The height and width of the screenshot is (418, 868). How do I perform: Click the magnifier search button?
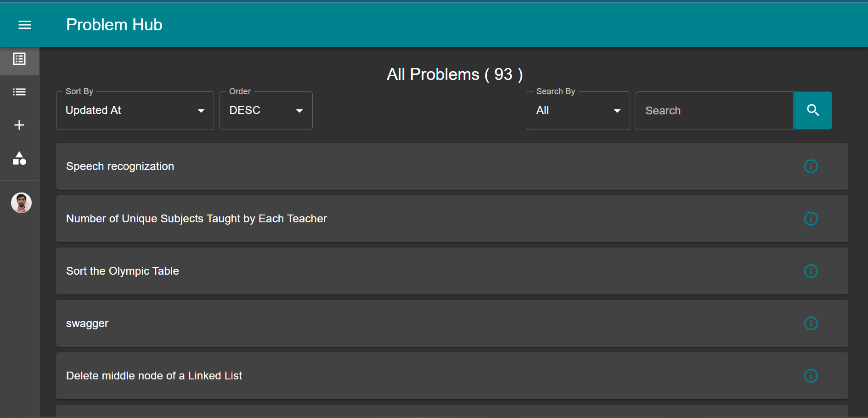click(x=813, y=110)
